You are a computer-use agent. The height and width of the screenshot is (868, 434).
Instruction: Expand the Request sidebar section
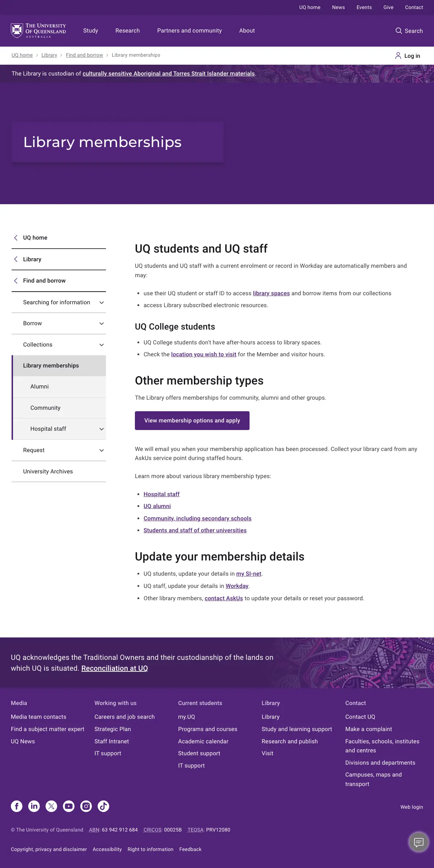pyautogui.click(x=102, y=450)
